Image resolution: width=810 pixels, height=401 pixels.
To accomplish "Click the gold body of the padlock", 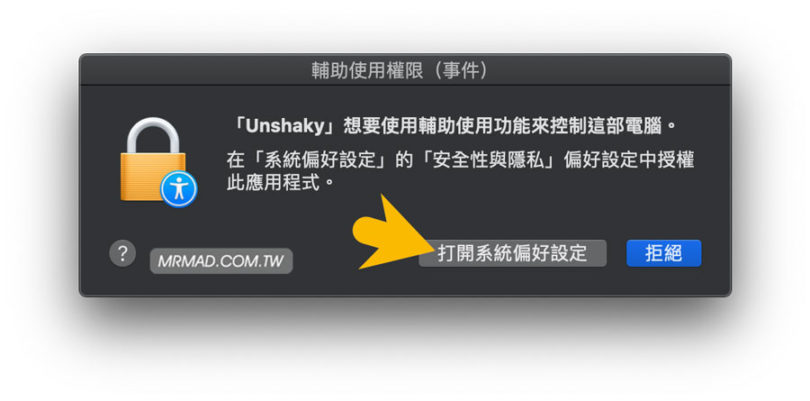I will point(147,176).
